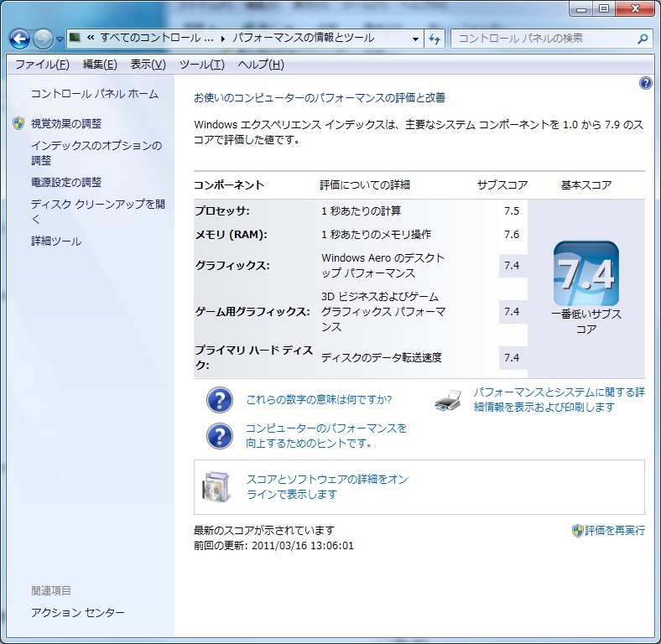Click question icon beside コンピューターのパフォーマンスを向上
Viewport: 661px width, 644px height.
pyautogui.click(x=220, y=436)
